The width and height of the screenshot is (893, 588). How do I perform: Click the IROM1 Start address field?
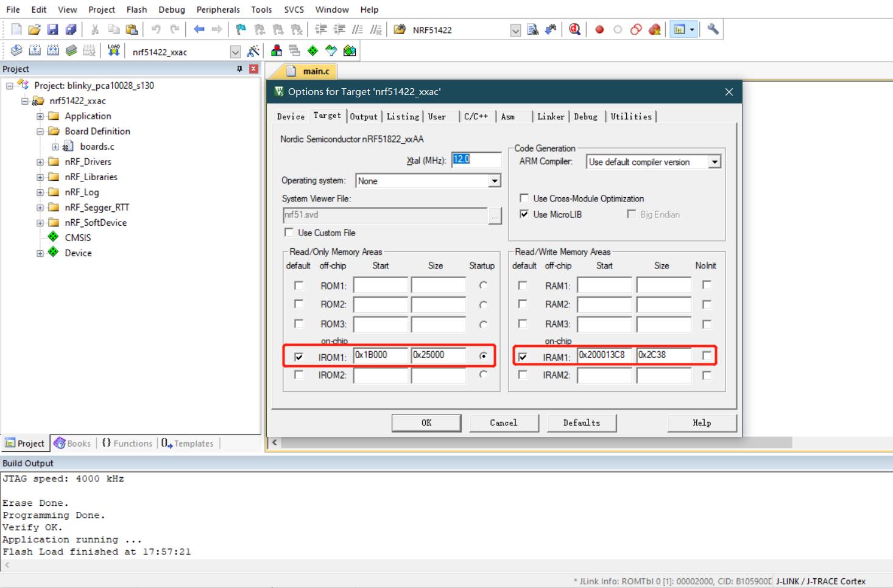point(381,355)
